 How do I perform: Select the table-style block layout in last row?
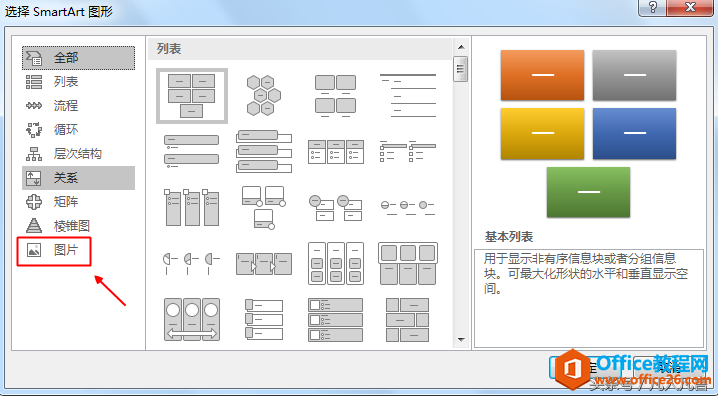point(408,319)
